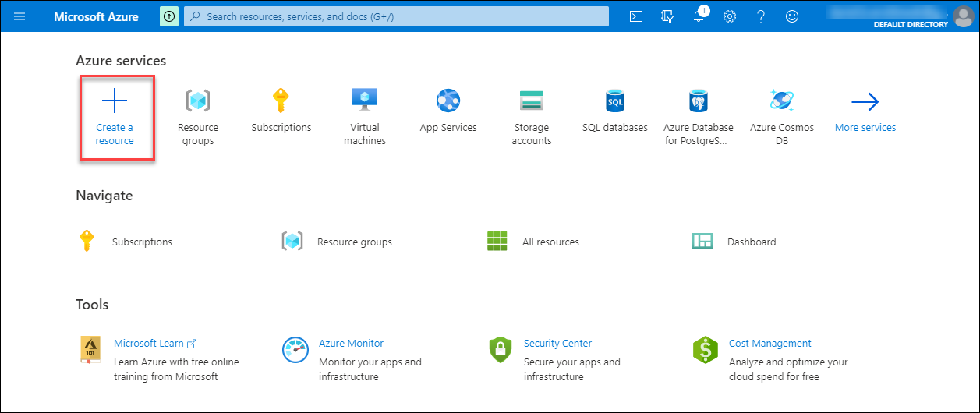Click the More services arrow
This screenshot has height=413, width=980.
coord(865,101)
